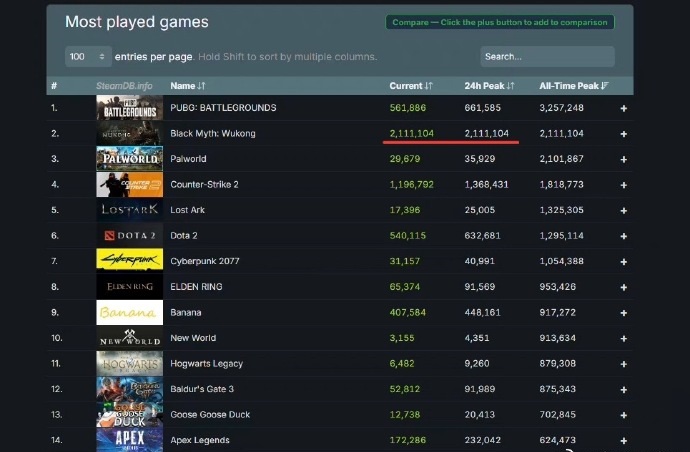Screen dimensions: 690x452
Task: Open the New World name link
Action: click(x=193, y=338)
